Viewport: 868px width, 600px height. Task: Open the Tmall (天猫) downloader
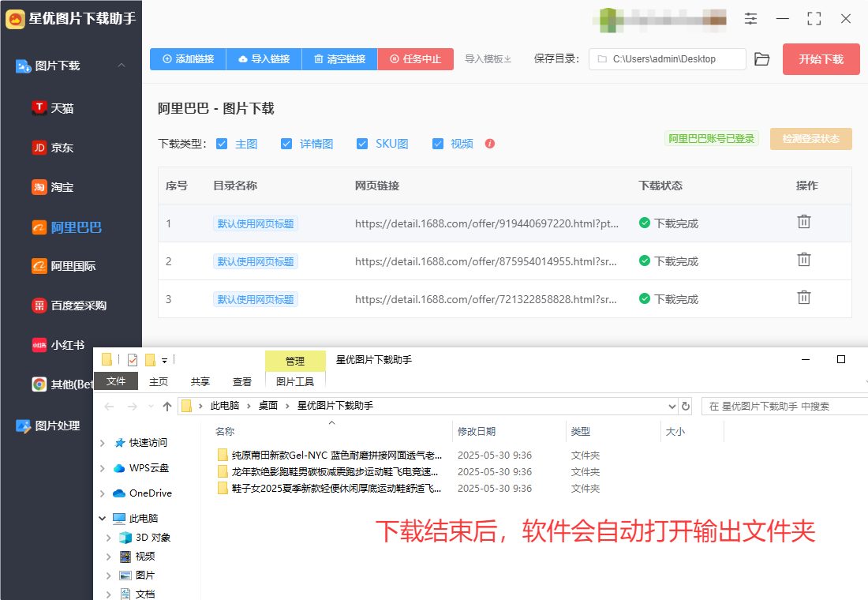point(53,108)
